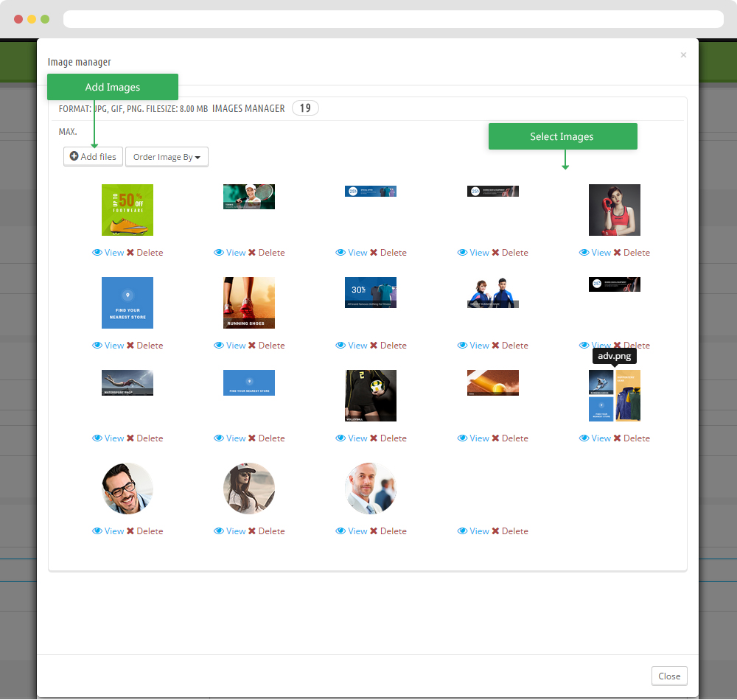
Task: Choose the smiling man with glasses avatar
Action: point(128,489)
